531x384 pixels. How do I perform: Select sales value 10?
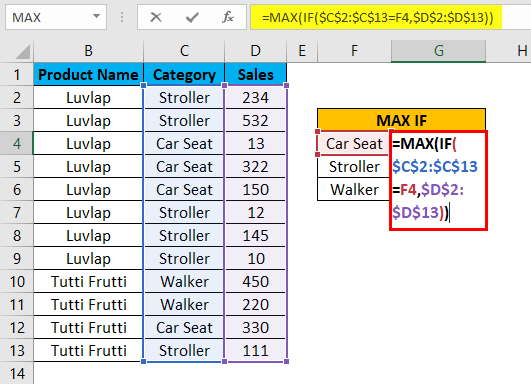[x=256, y=259]
